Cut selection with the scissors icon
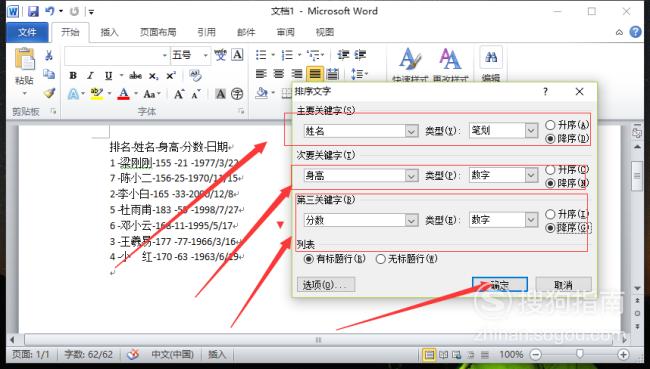The height and width of the screenshot is (369, 650). (49, 55)
